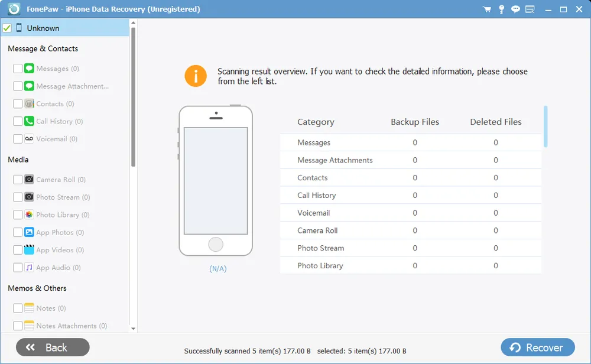Click the (N/A) device label

point(218,269)
